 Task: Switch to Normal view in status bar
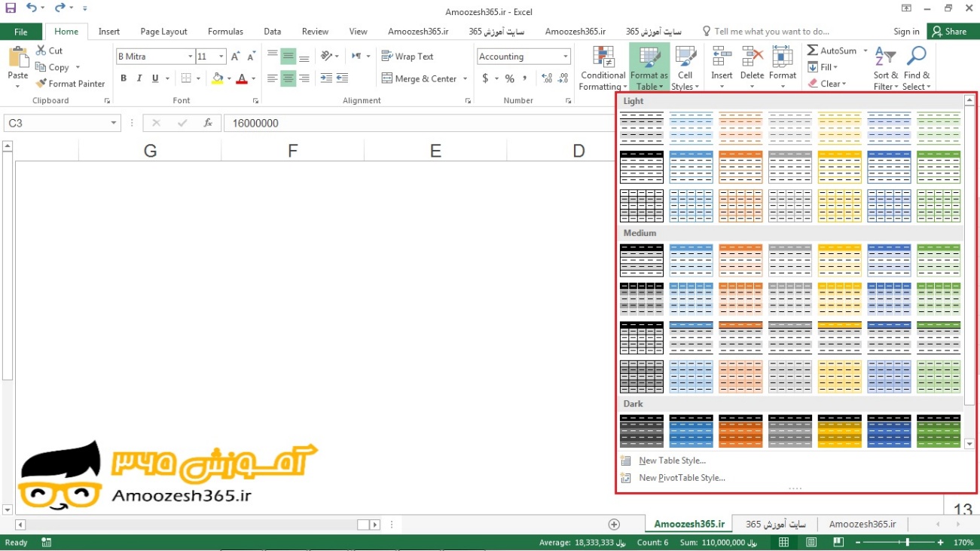pyautogui.click(x=783, y=543)
